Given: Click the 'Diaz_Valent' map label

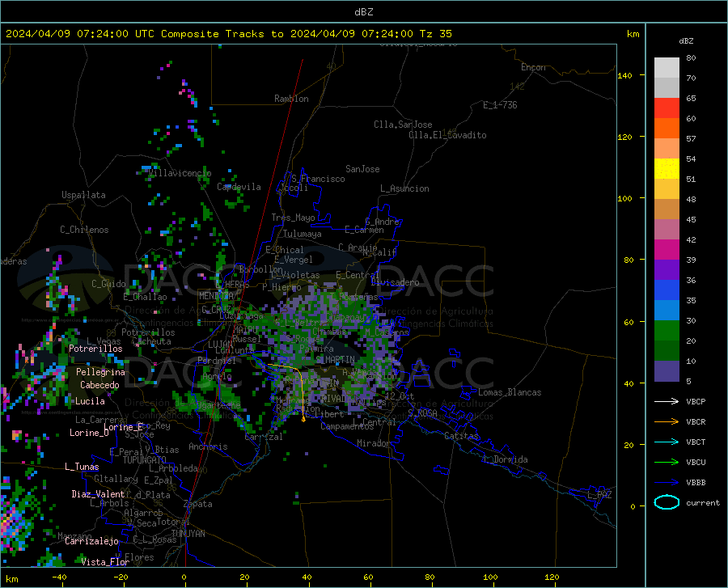Looking at the screenshot, I should tap(98, 494).
